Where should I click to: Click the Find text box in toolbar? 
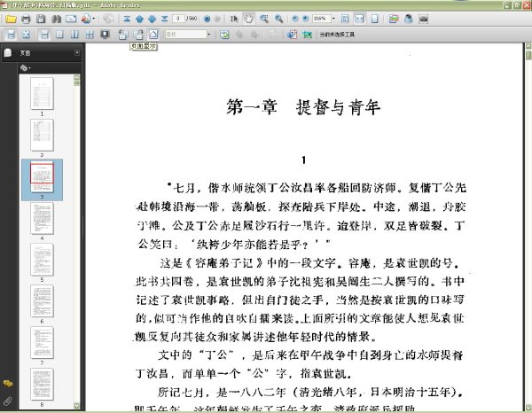185,35
